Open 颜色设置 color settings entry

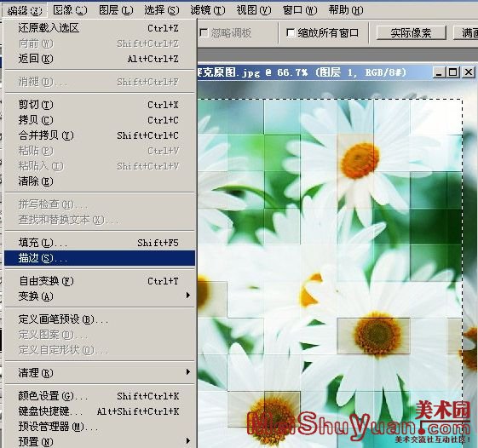[100, 396]
